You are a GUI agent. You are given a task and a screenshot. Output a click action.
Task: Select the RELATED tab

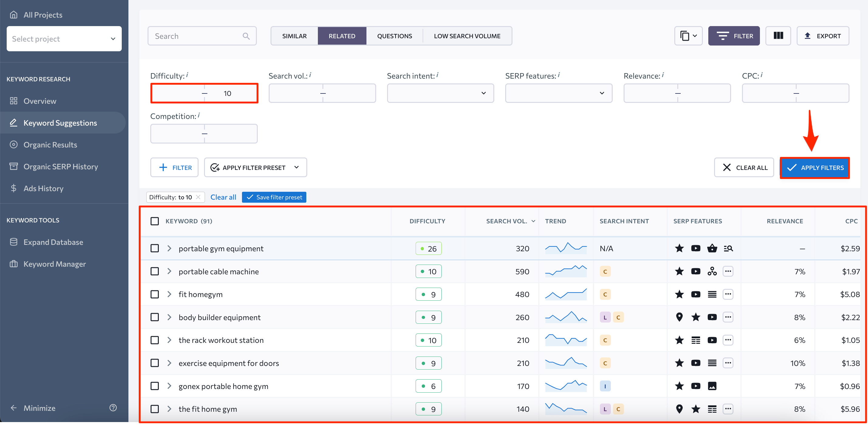(x=342, y=36)
